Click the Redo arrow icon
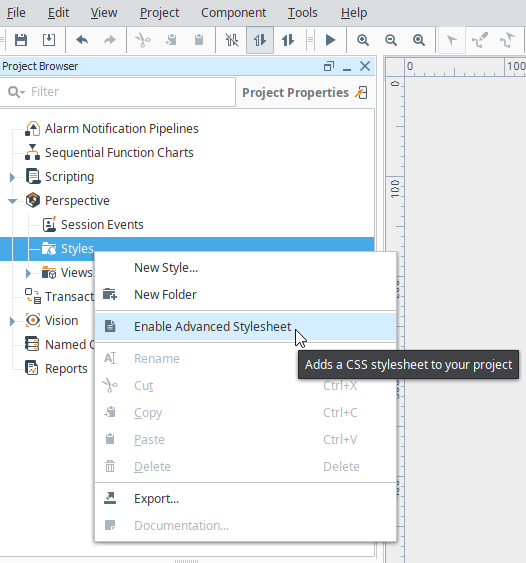526x563 pixels. [110, 40]
